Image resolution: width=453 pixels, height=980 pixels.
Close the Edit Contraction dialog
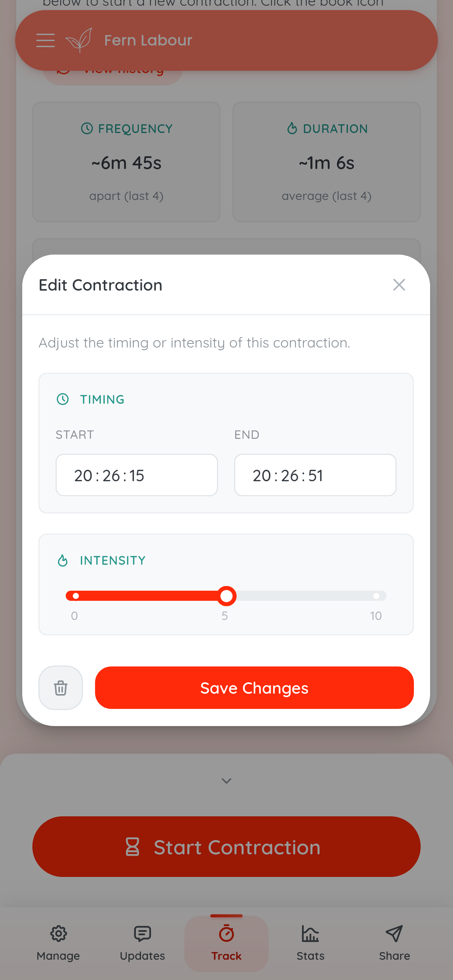pos(398,285)
